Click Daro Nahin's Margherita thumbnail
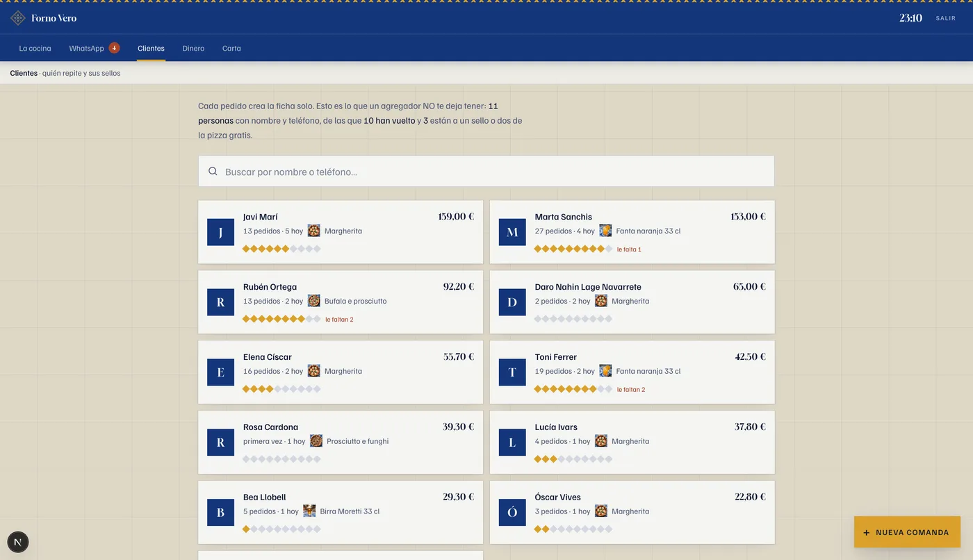Image resolution: width=973 pixels, height=560 pixels. pyautogui.click(x=601, y=301)
